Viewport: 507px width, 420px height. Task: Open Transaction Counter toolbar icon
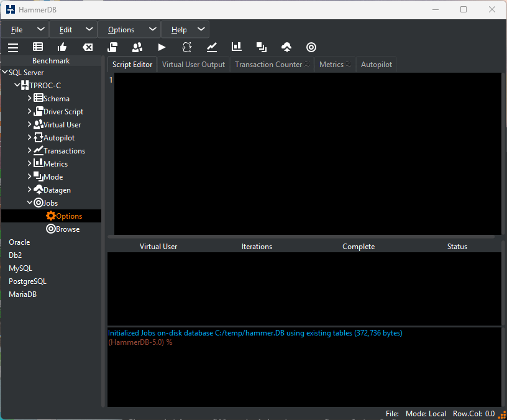[212, 47]
